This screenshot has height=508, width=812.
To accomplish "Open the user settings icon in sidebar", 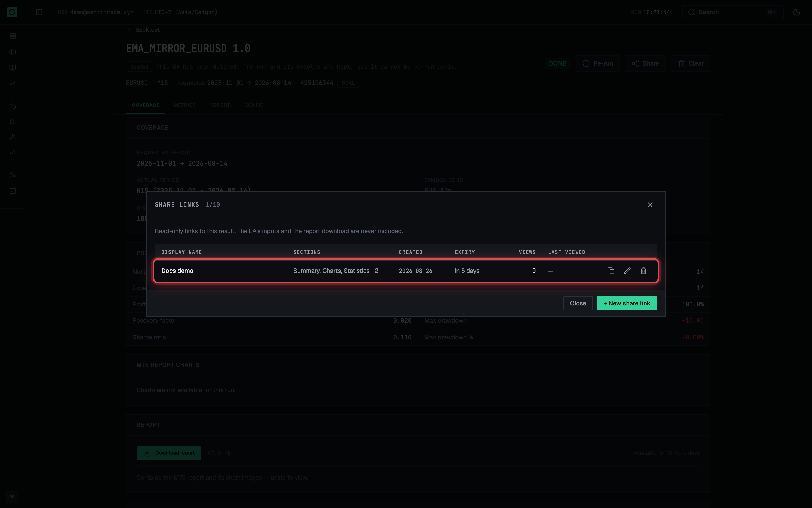I will [x=12, y=175].
